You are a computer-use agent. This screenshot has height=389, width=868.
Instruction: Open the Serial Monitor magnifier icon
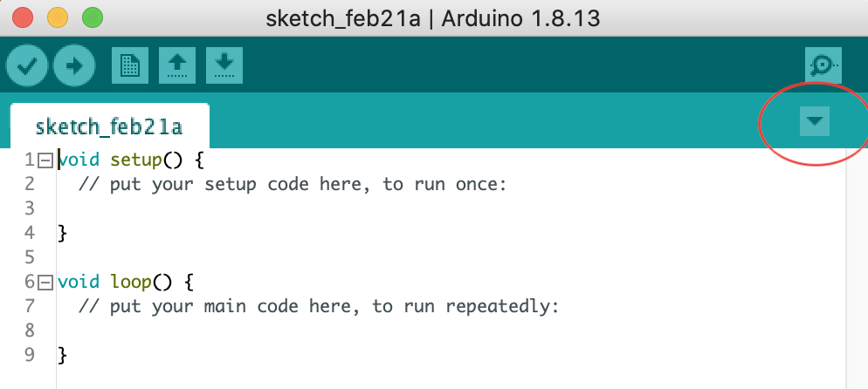(823, 65)
